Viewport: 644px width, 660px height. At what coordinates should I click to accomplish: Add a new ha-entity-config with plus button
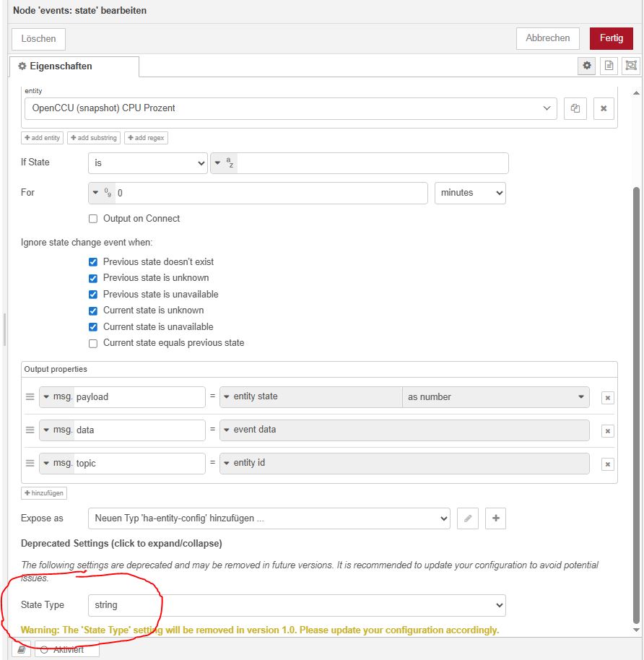pos(495,518)
